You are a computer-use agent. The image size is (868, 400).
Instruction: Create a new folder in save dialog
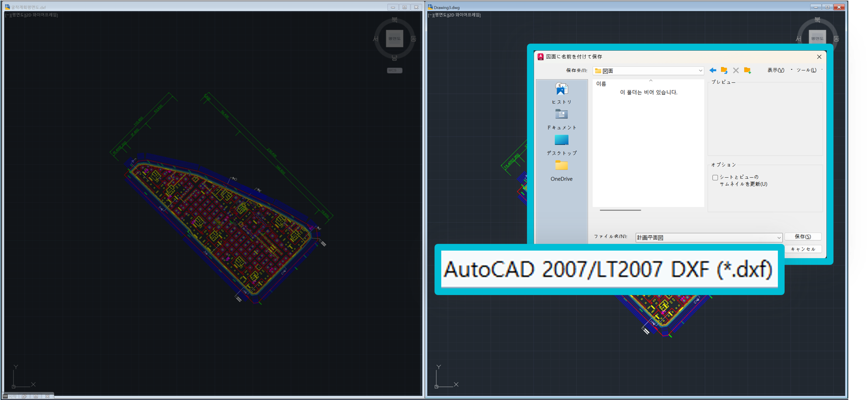click(747, 70)
